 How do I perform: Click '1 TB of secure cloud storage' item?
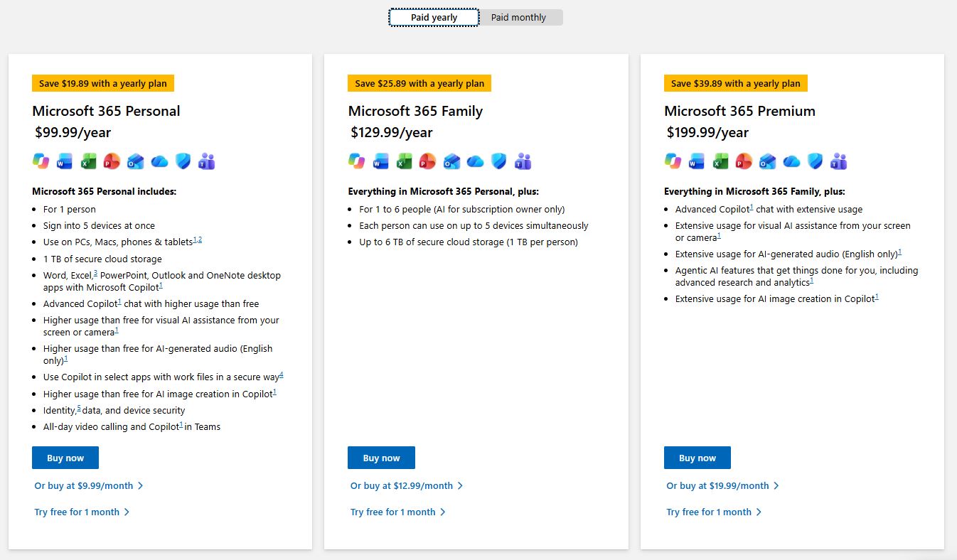(x=102, y=259)
